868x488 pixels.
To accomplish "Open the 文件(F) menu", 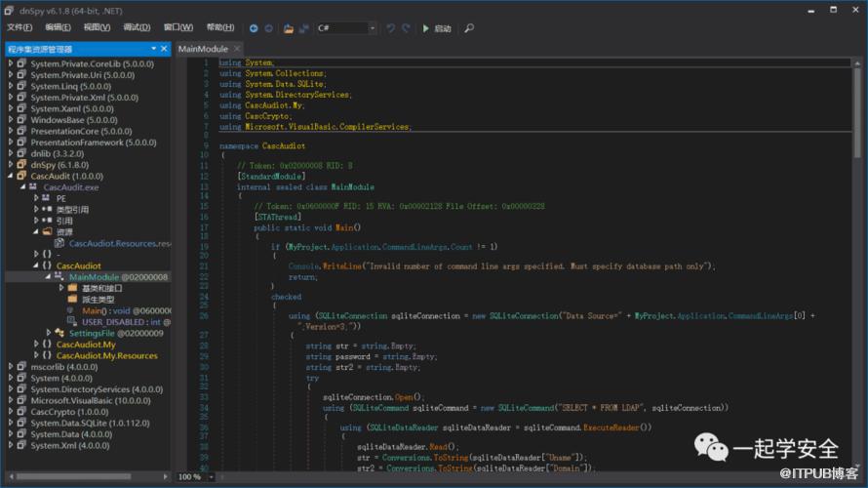I will pos(20,27).
